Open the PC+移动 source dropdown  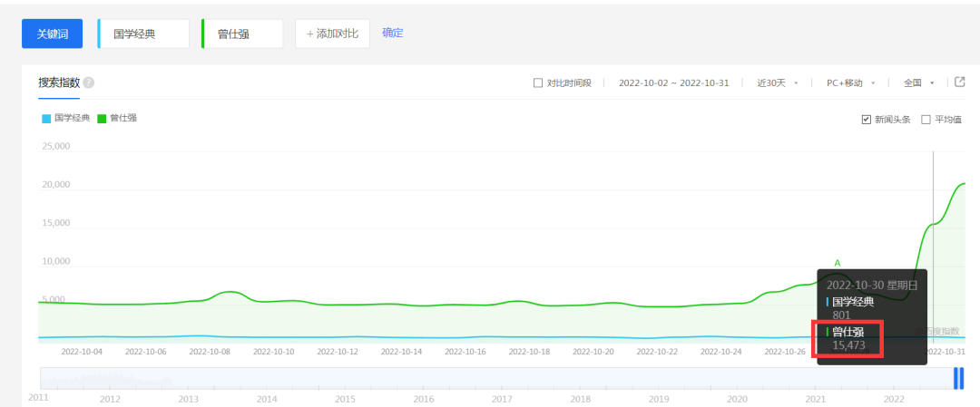(849, 83)
